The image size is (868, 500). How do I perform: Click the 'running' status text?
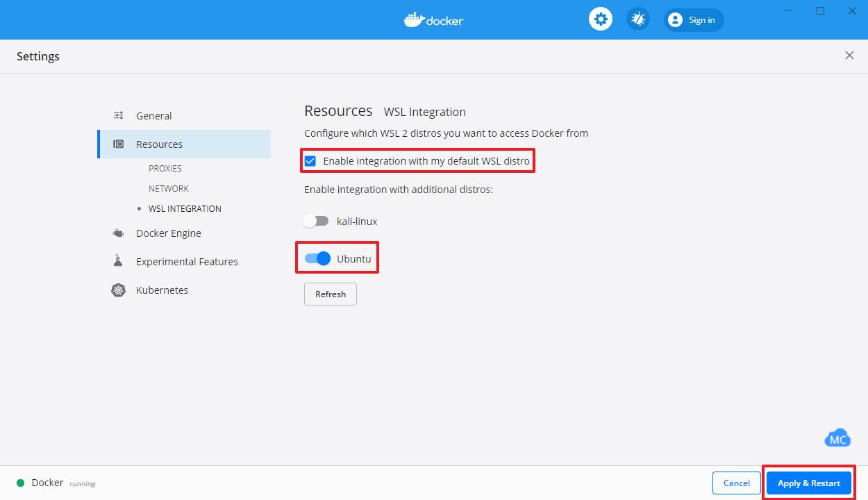pos(83,483)
